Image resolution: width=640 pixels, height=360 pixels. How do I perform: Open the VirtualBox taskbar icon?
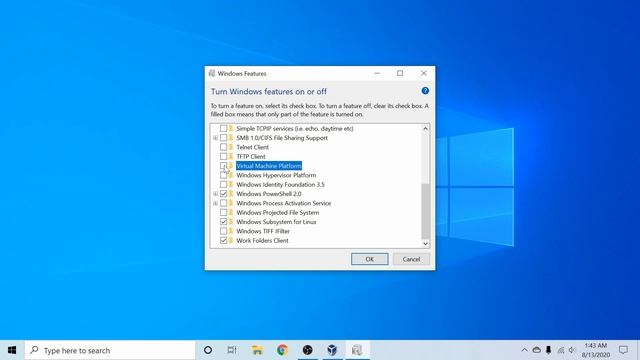coord(332,350)
